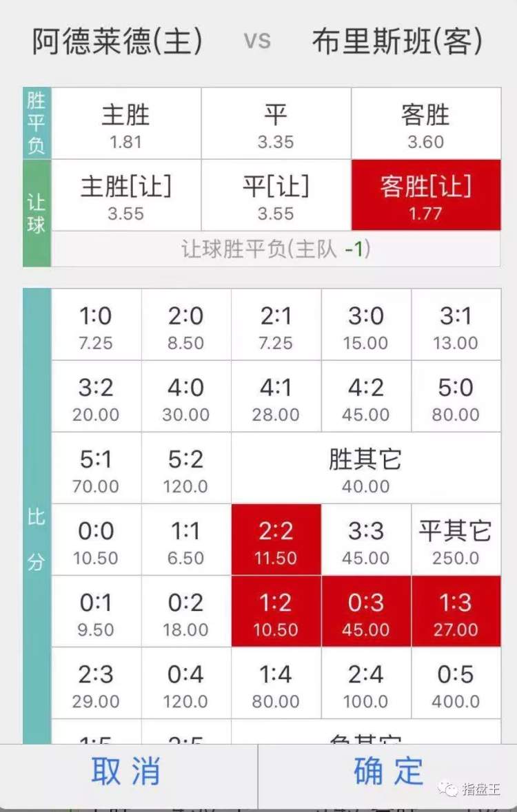Pick the 2:1 score at 7.25

tap(276, 324)
